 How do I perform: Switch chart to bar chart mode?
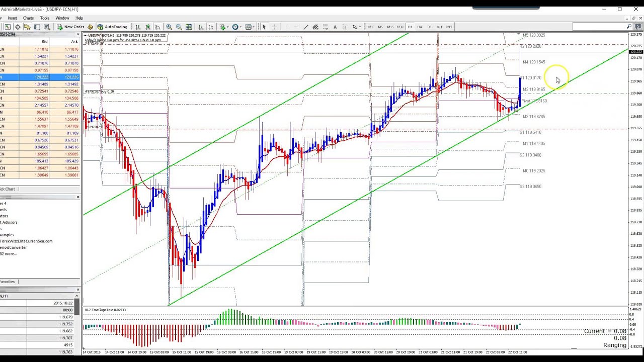click(138, 27)
